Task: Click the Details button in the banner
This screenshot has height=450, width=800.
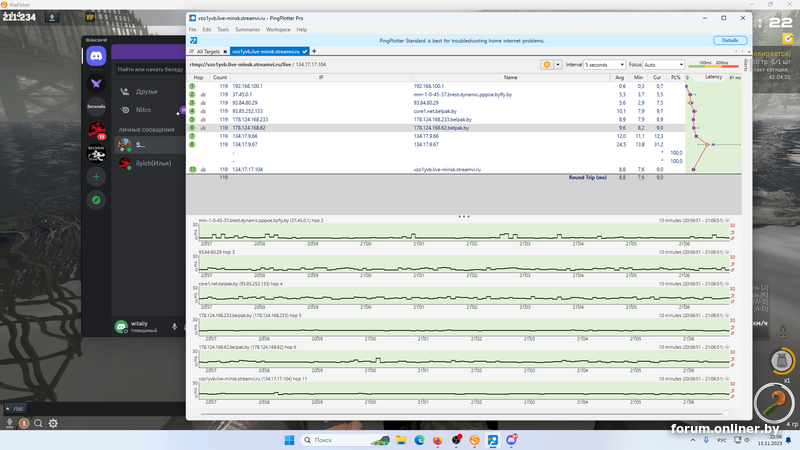Action: click(730, 40)
